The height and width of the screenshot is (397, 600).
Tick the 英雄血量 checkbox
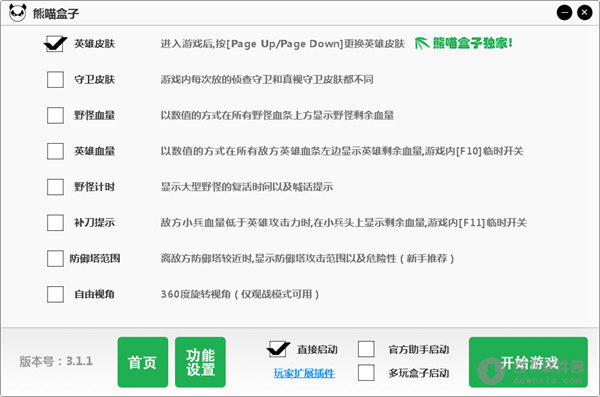[55, 151]
